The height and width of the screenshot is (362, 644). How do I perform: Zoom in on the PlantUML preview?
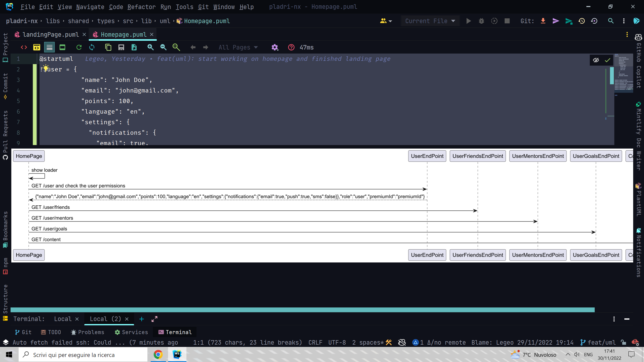pos(150,47)
